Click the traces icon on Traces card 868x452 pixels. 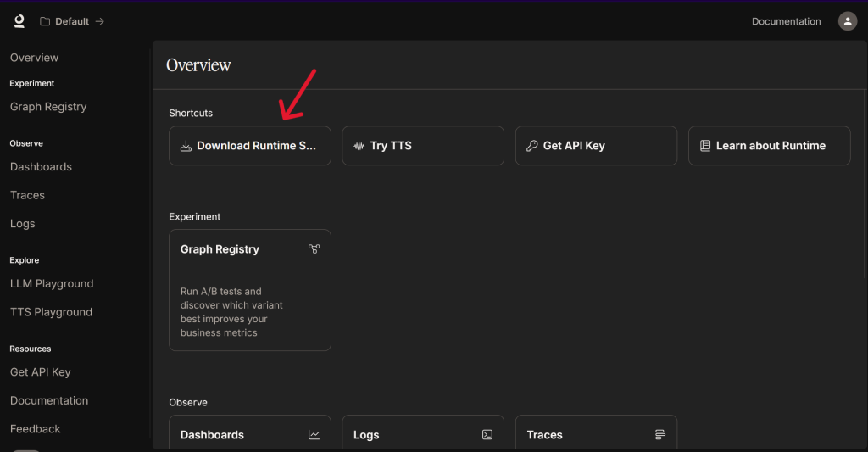(660, 435)
